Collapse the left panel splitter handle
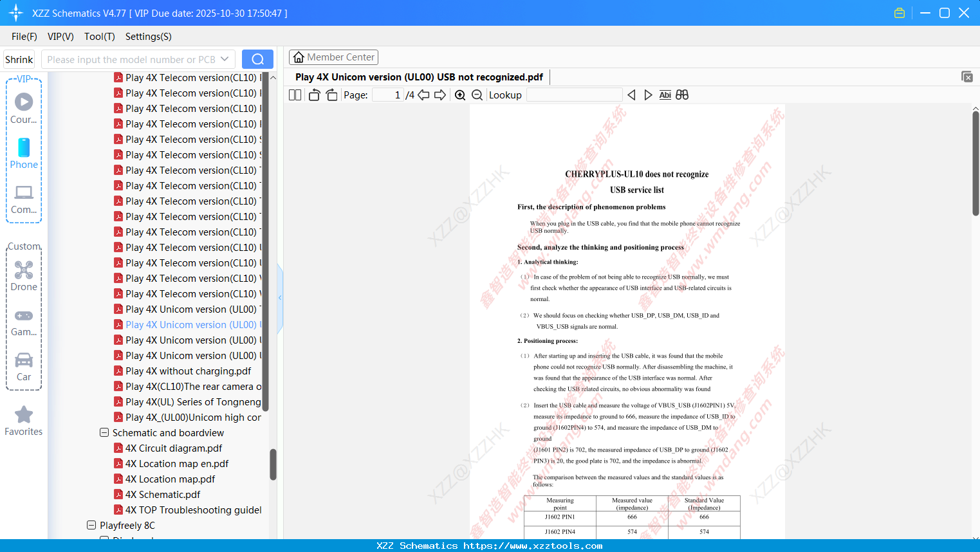 280,298
